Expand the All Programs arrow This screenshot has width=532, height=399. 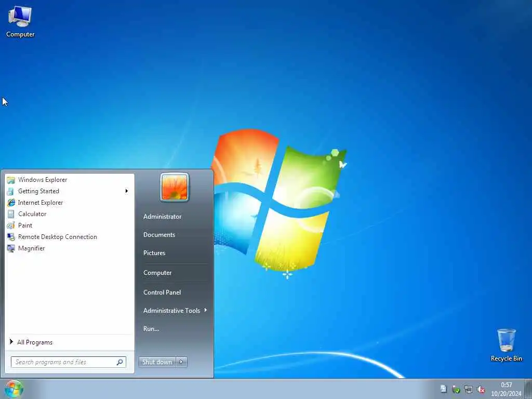pyautogui.click(x=11, y=342)
